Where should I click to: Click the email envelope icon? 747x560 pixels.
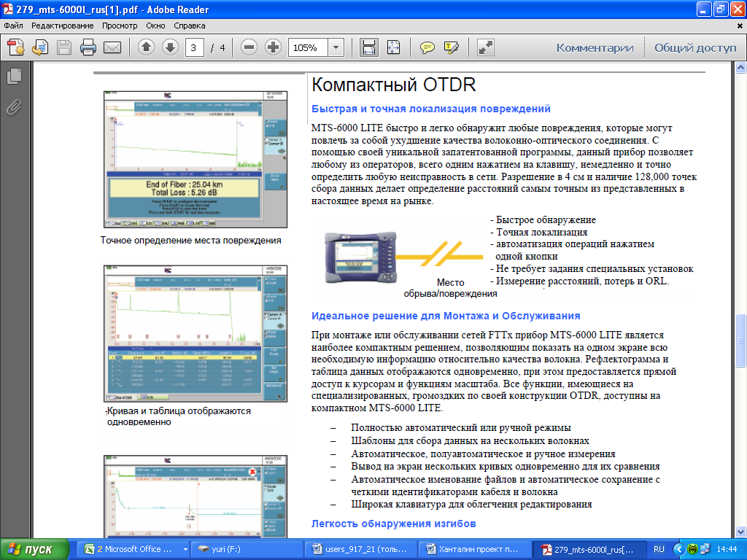point(112,47)
